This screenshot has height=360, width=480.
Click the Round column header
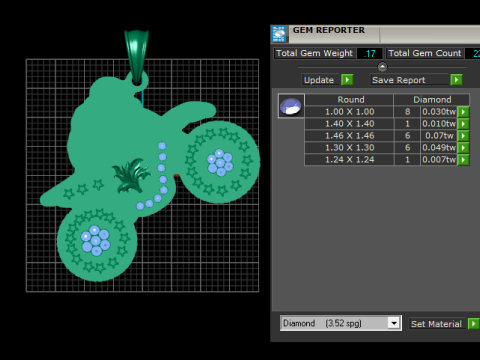[x=349, y=100]
